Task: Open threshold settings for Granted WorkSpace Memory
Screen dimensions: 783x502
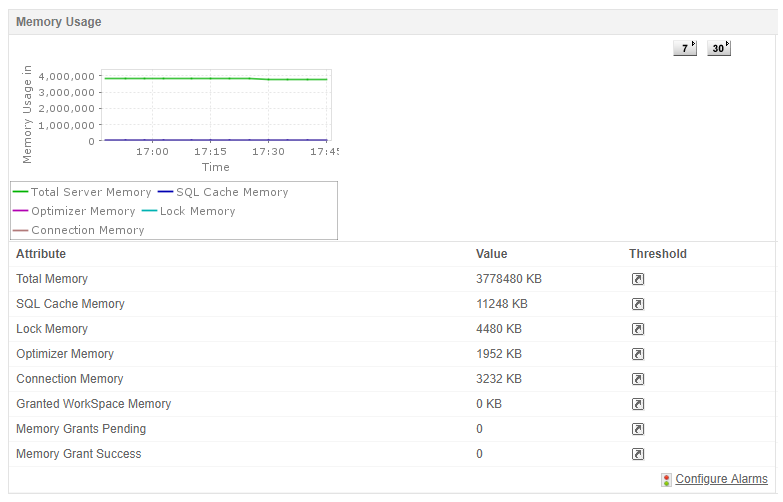Action: 638,404
